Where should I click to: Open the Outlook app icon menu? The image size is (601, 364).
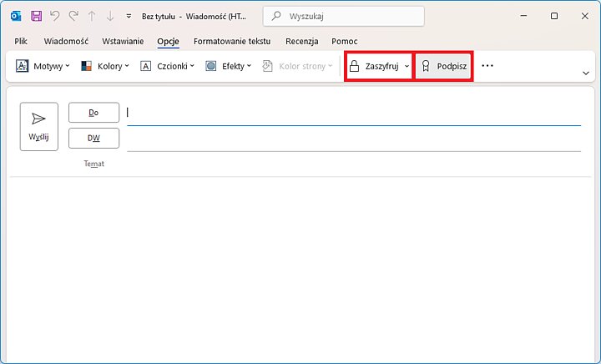click(16, 16)
